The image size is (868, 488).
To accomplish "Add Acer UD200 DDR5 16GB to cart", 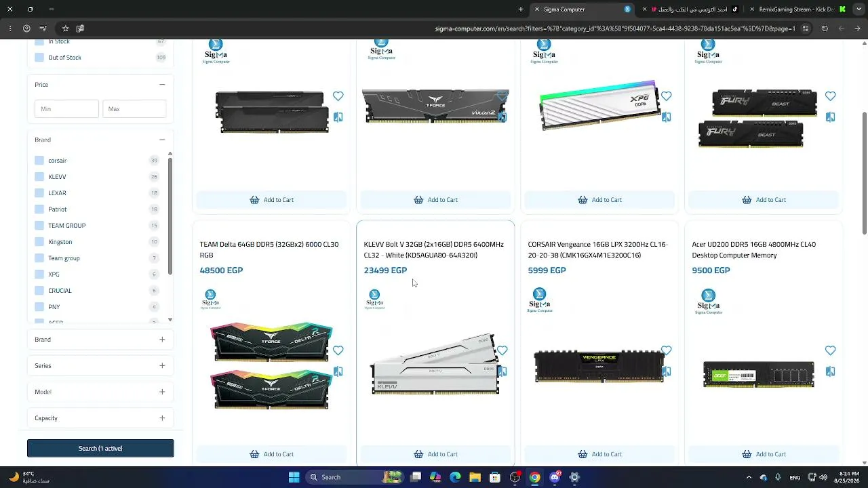I will click(764, 454).
